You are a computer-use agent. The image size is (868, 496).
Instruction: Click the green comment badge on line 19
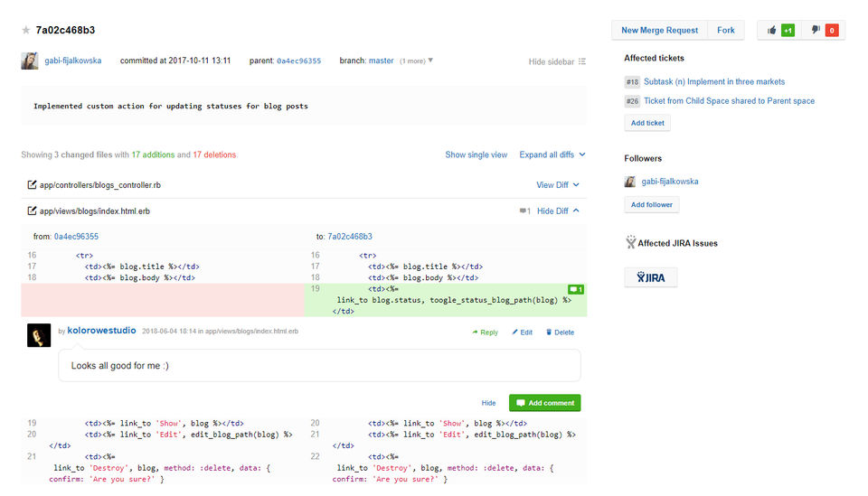(576, 289)
